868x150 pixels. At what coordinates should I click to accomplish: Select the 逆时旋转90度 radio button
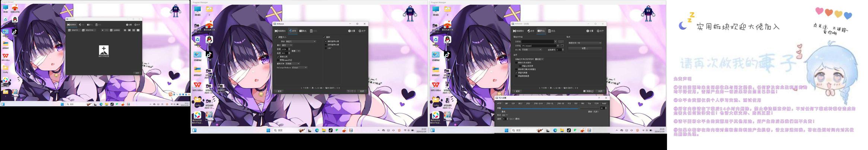326,45
